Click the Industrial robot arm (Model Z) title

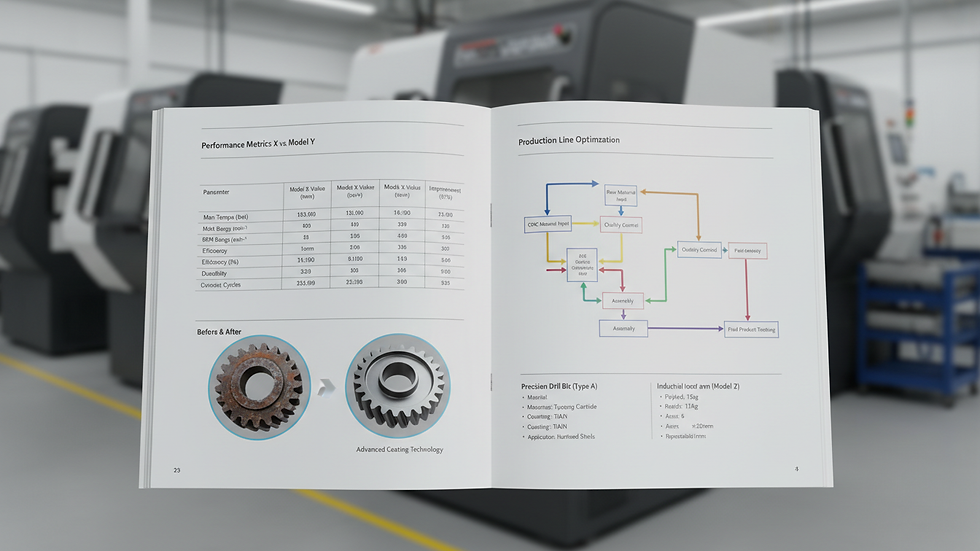[x=698, y=387]
